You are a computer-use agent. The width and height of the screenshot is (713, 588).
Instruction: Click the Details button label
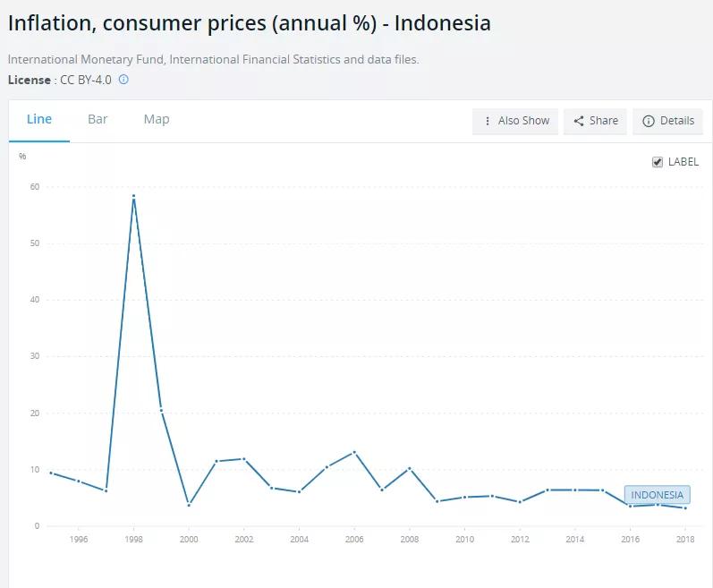click(x=677, y=121)
